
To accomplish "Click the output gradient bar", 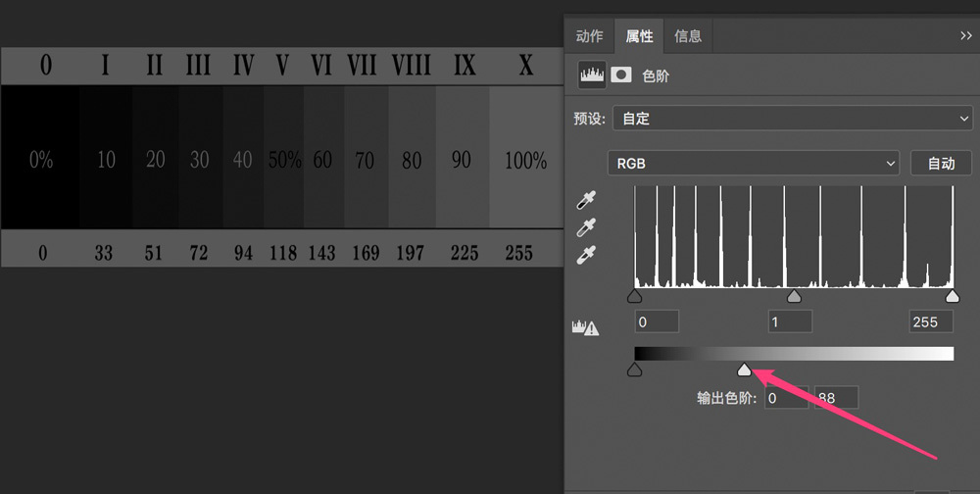I will pos(794,354).
